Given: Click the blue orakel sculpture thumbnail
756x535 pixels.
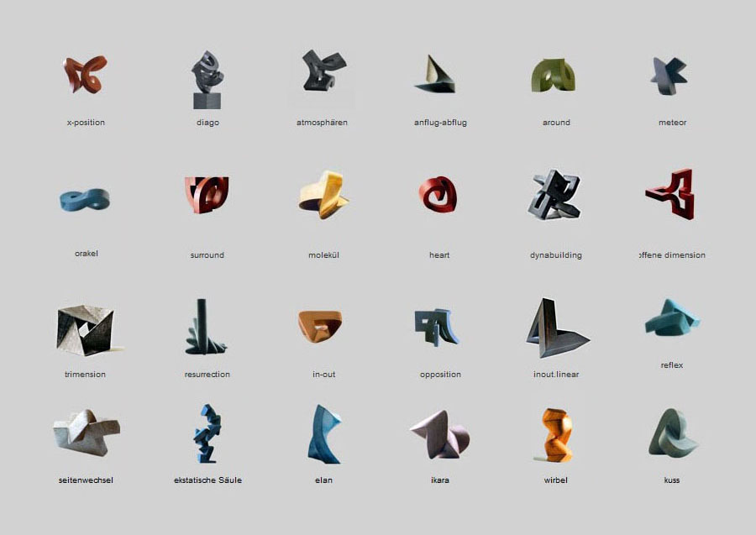Looking at the screenshot, I should click(x=85, y=200).
